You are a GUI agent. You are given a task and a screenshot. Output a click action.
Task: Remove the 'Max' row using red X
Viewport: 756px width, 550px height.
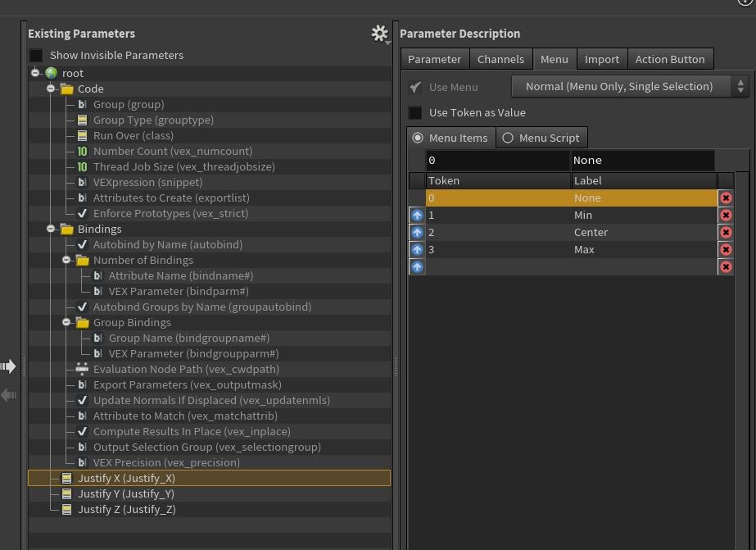point(725,250)
